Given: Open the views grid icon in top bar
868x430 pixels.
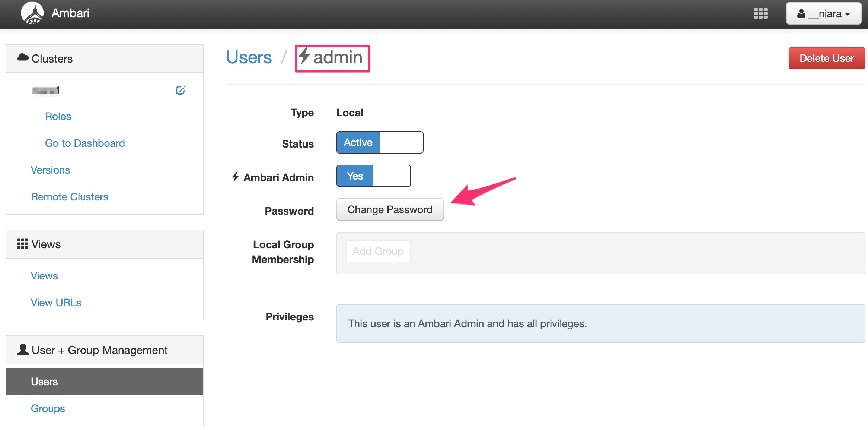Looking at the screenshot, I should (x=760, y=13).
